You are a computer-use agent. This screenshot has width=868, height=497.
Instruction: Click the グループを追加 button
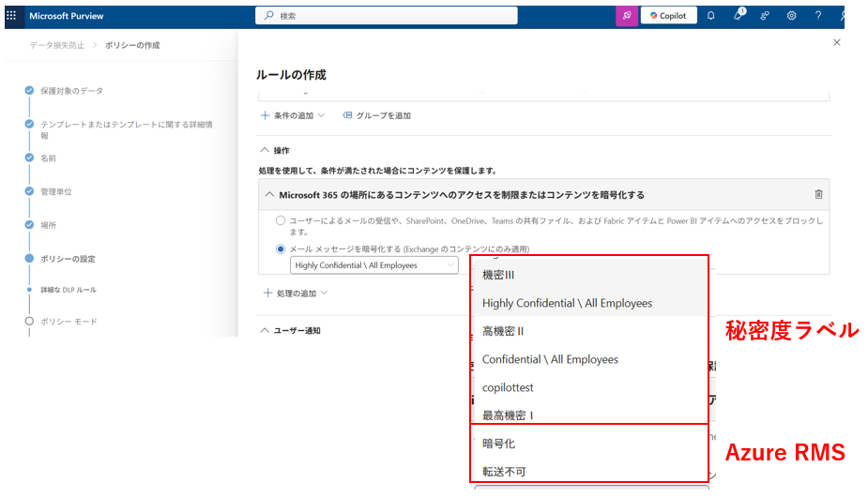[x=376, y=115]
